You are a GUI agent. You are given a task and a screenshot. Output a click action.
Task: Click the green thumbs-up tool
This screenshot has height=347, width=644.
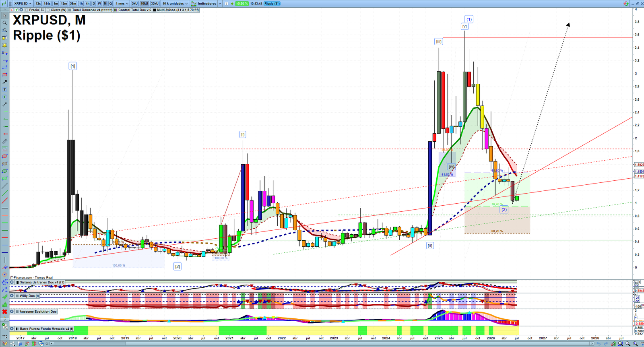point(5,304)
